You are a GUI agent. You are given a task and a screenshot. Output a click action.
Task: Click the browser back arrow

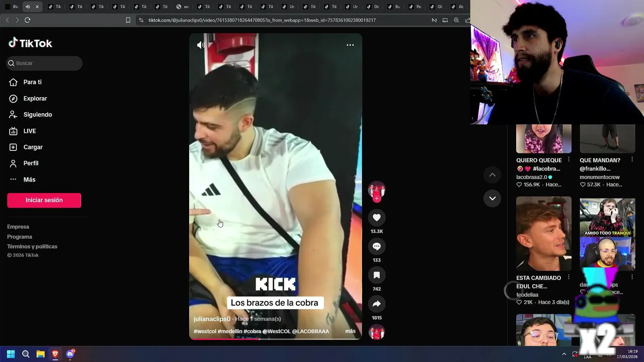tap(7, 20)
